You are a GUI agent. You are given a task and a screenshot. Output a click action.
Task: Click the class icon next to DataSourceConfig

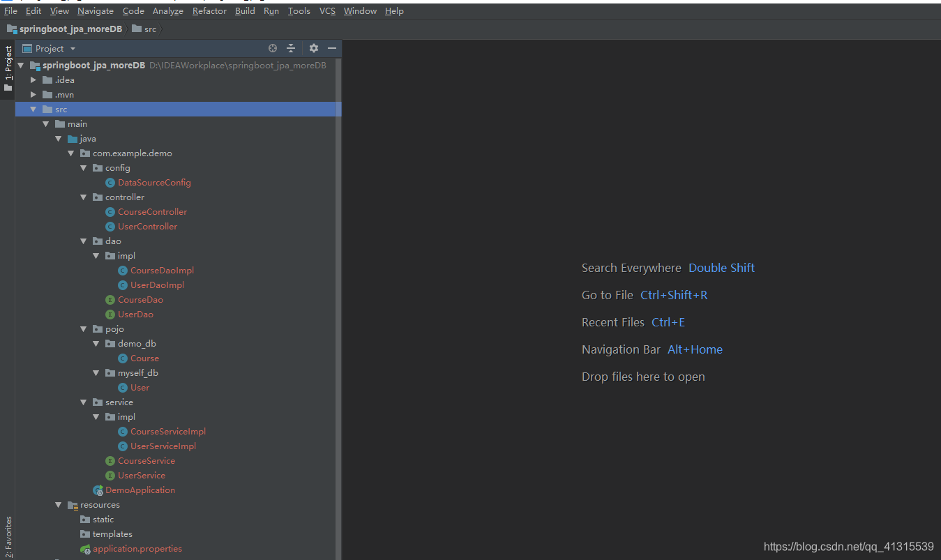tap(110, 182)
